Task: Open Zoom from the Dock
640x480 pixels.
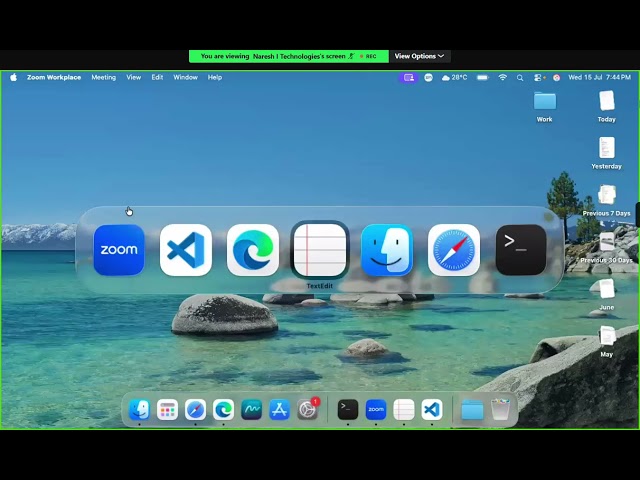Action: point(376,409)
